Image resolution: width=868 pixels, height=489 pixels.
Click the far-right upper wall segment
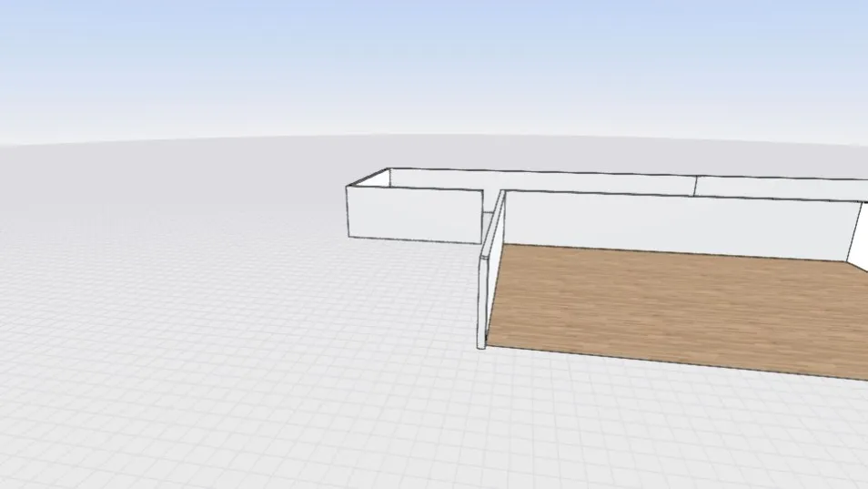point(782,188)
